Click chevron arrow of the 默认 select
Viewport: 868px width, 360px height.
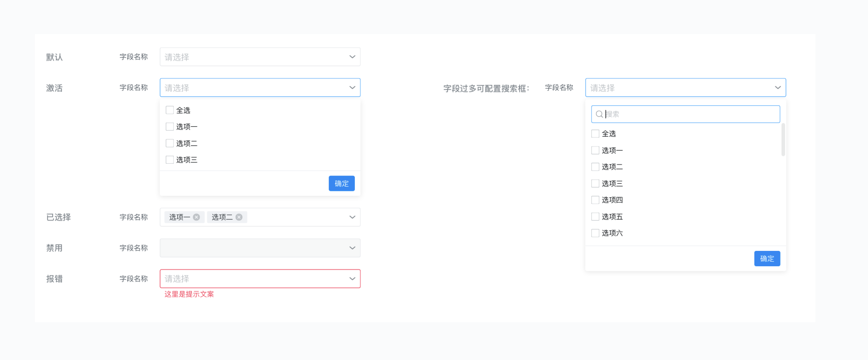coord(352,57)
